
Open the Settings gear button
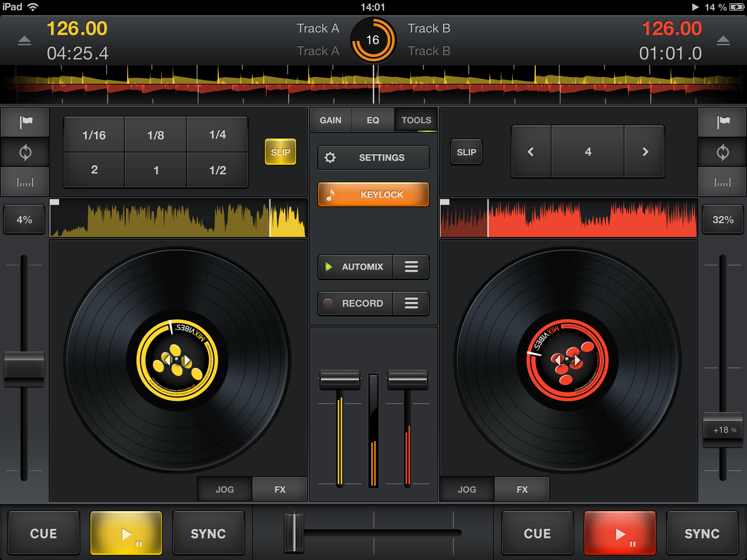(x=373, y=157)
